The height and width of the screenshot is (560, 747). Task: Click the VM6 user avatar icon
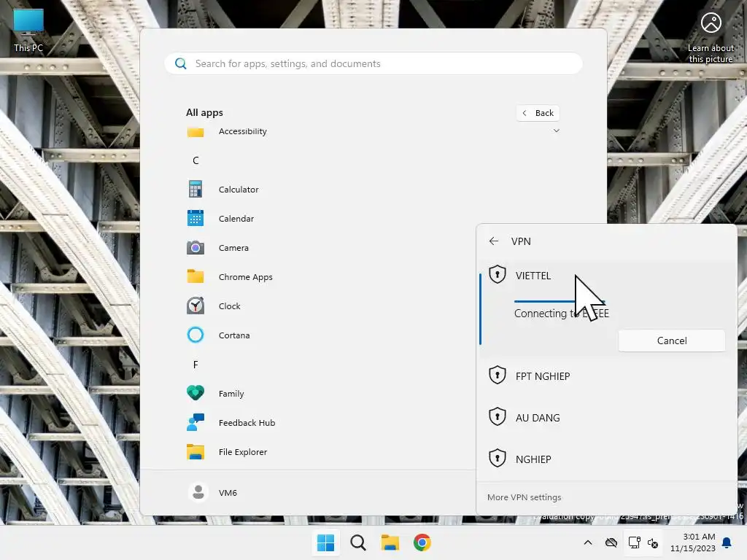coord(198,492)
